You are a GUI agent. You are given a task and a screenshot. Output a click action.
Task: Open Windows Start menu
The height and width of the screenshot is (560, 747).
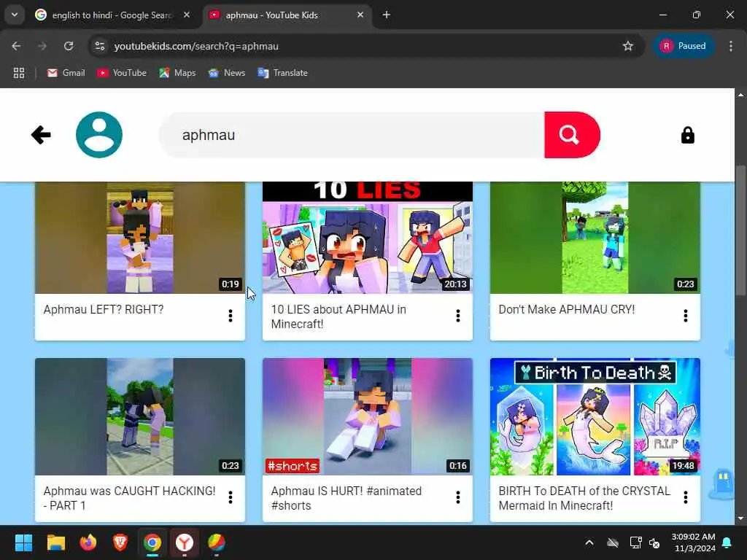point(23,542)
